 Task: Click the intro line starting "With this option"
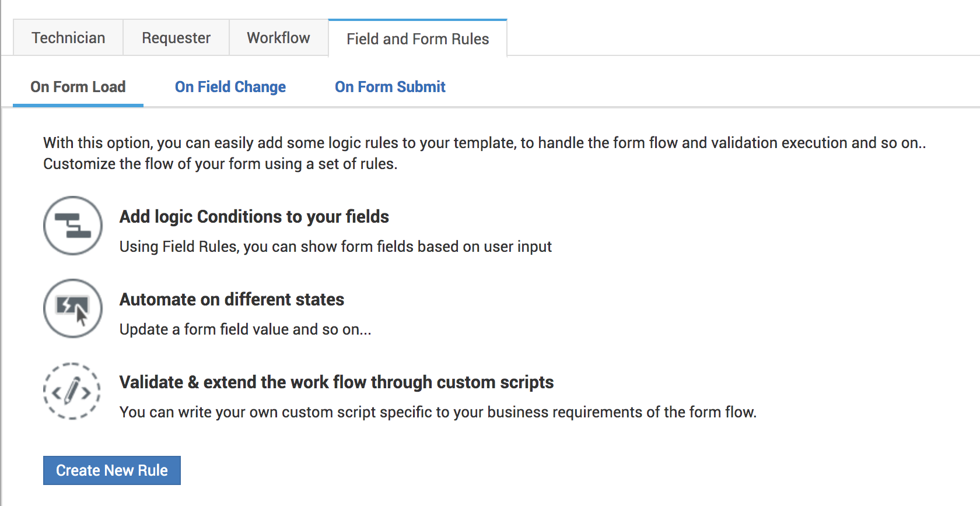tap(484, 143)
